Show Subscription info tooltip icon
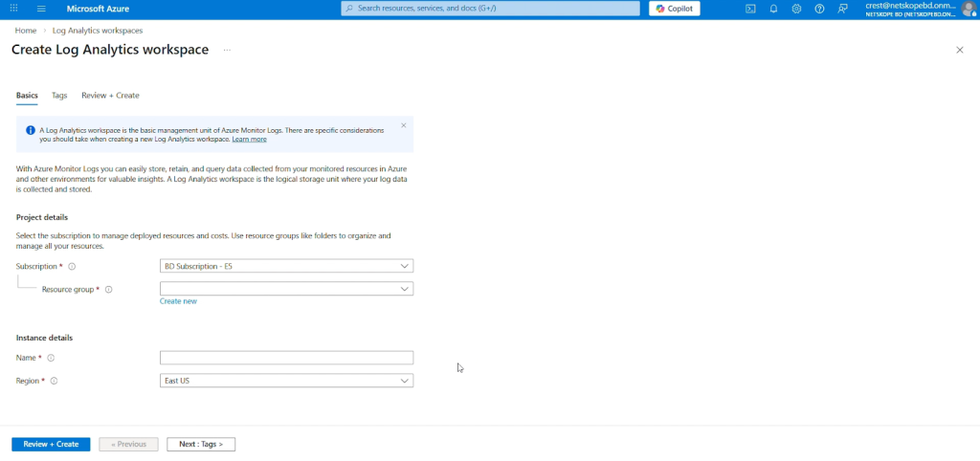 (72, 267)
